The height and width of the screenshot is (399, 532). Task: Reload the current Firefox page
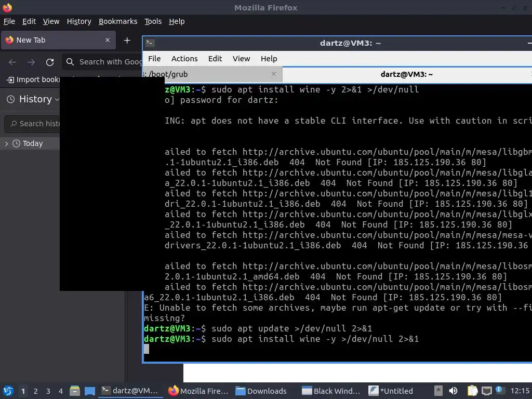pyautogui.click(x=50, y=62)
